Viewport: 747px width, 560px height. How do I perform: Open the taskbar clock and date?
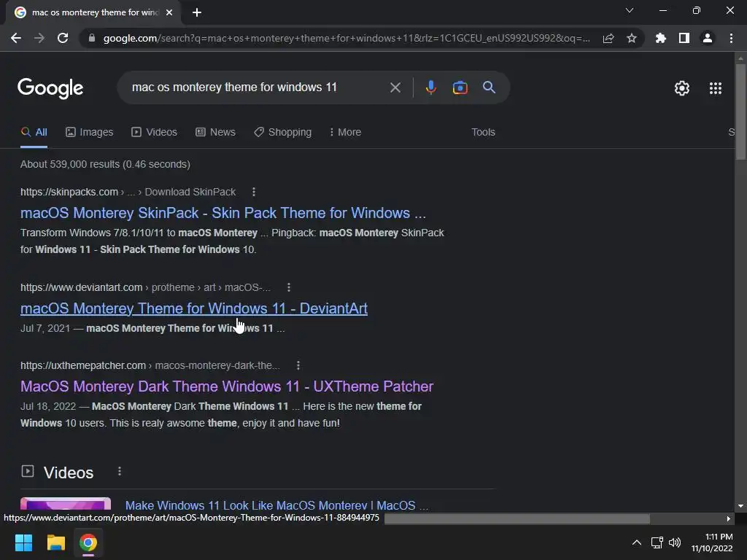click(x=712, y=542)
